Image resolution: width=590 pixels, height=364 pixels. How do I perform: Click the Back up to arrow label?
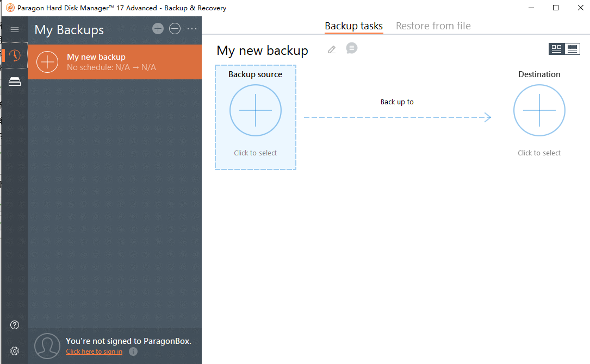pos(397,102)
